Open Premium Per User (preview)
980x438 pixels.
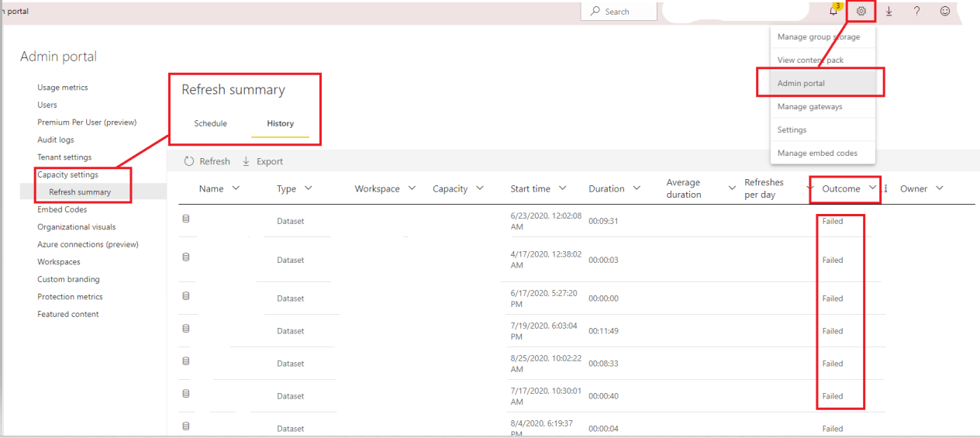click(87, 122)
